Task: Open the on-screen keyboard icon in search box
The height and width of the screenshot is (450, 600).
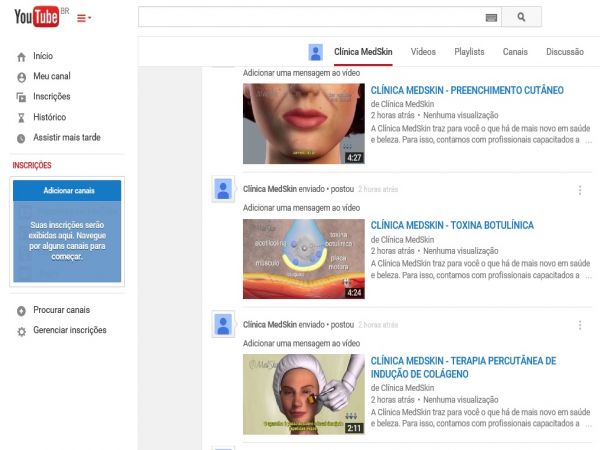Action: pos(491,17)
